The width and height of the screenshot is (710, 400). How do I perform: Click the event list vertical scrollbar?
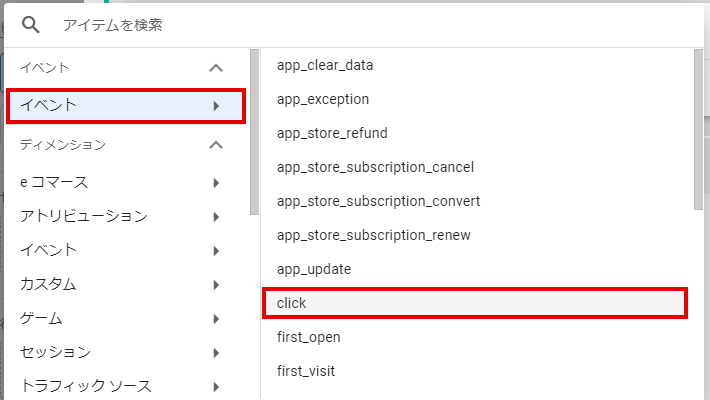[697, 130]
